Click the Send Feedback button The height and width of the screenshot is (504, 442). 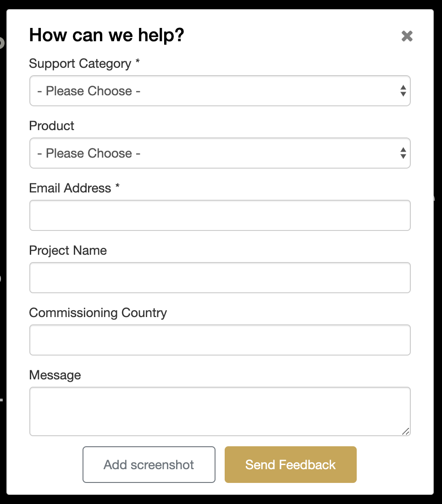290,465
